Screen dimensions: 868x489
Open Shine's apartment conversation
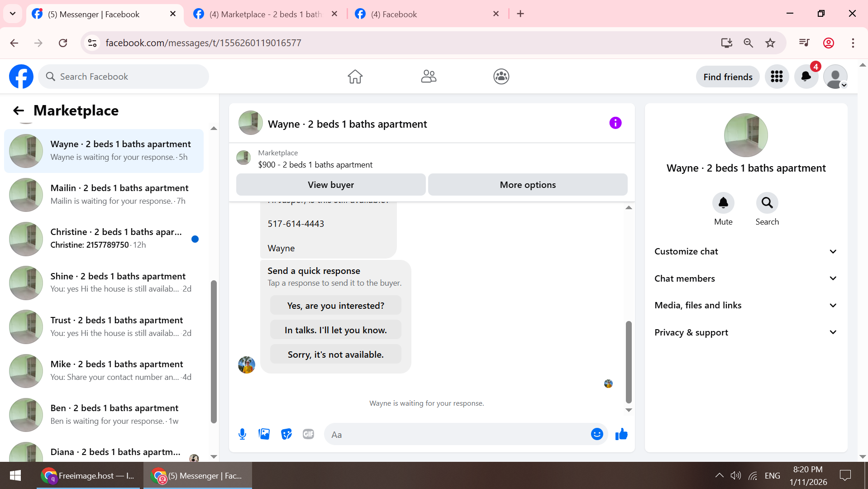coord(104,283)
